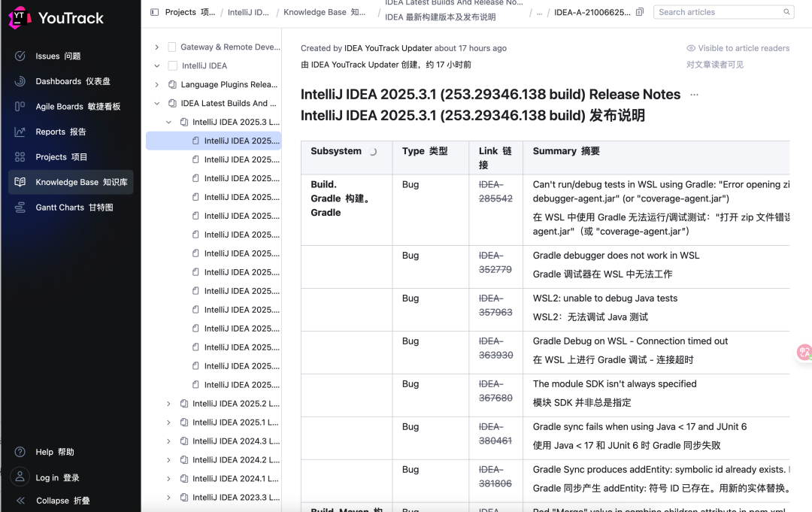The width and height of the screenshot is (812, 512).
Task: Open the sidebar Projects item with grid icon
Action: point(20,157)
